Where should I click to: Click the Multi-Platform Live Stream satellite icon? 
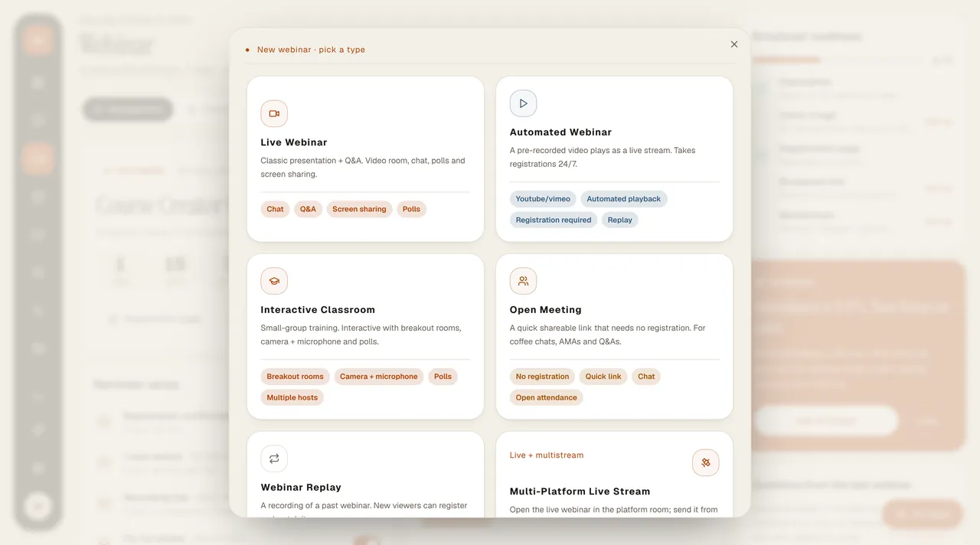(x=706, y=462)
